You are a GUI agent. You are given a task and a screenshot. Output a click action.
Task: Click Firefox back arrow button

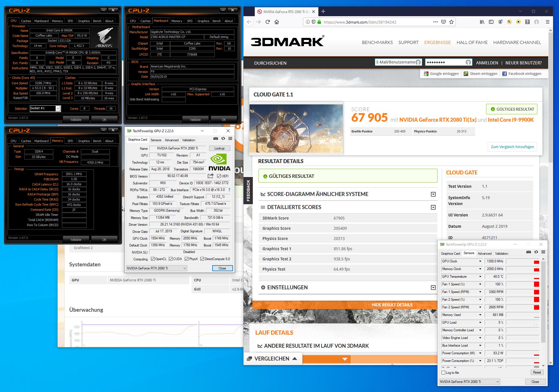pyautogui.click(x=249, y=22)
